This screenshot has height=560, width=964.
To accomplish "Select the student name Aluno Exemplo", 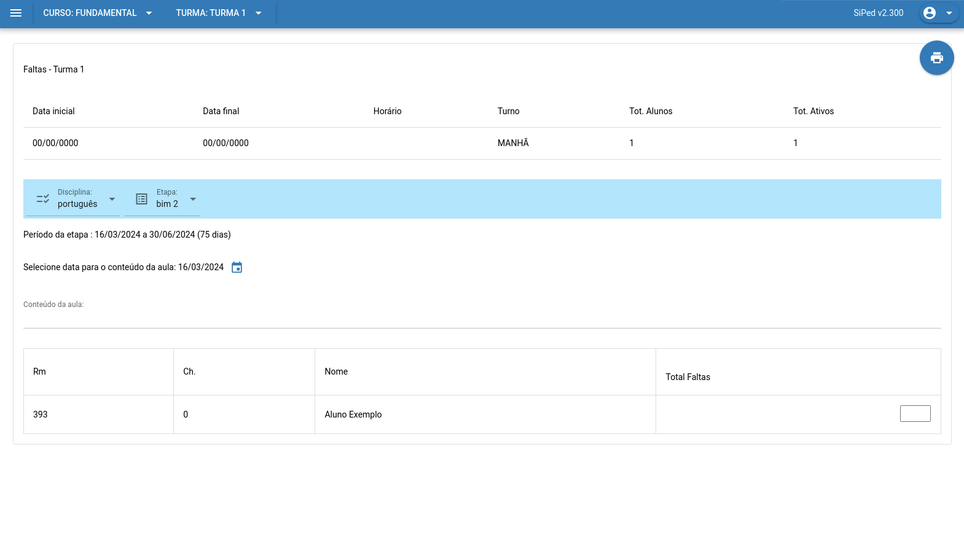I will (353, 414).
